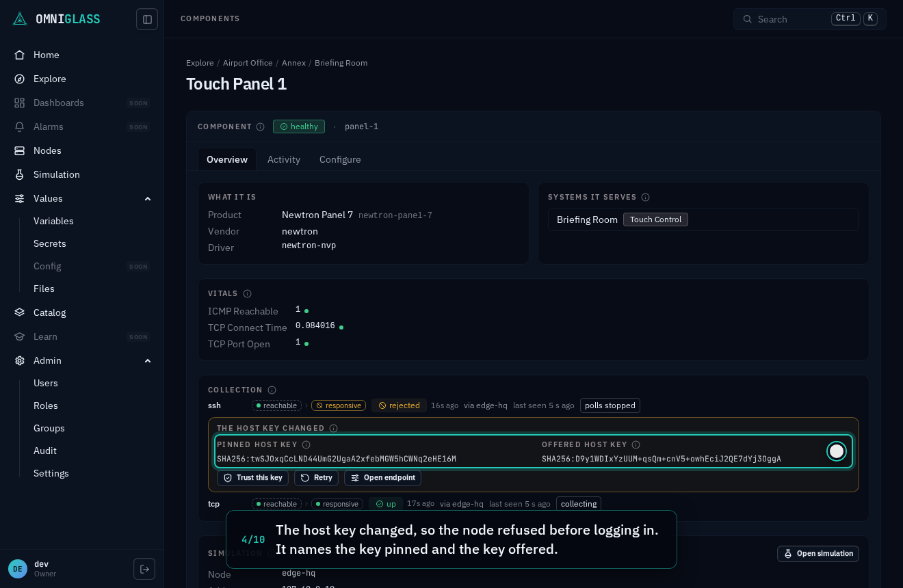Show info for Host Key Changed
The width and height of the screenshot is (903, 588).
pos(334,428)
